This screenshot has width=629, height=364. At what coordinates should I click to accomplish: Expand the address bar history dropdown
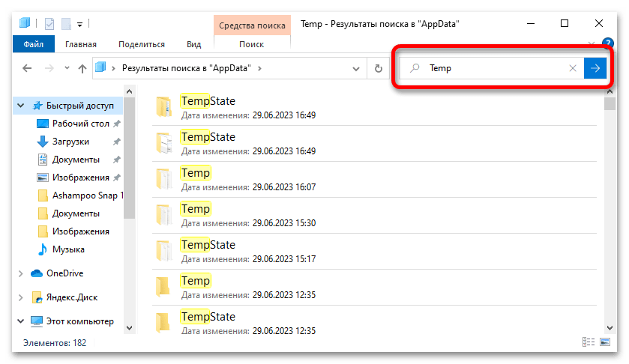coord(356,69)
